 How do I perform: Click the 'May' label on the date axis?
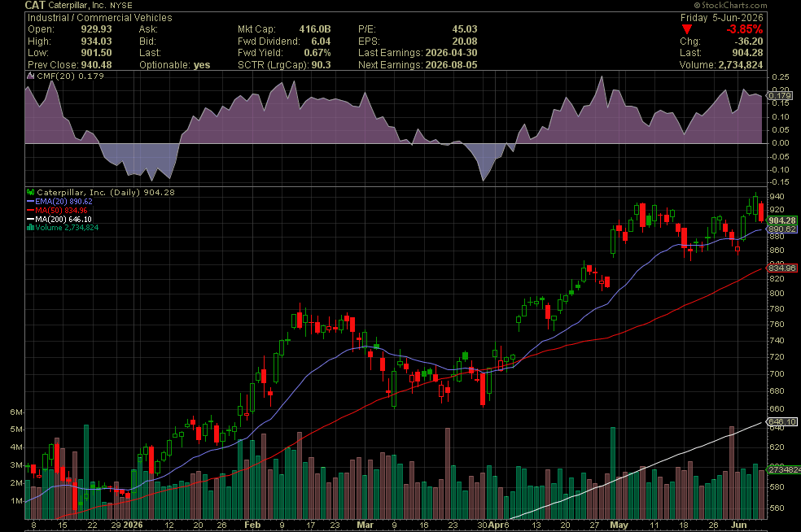click(x=619, y=525)
